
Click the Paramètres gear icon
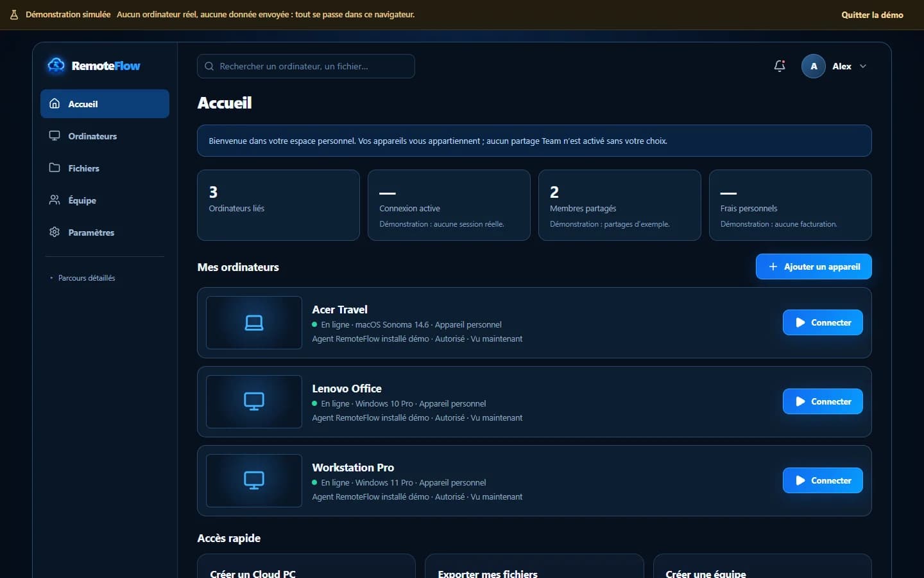[x=55, y=232]
